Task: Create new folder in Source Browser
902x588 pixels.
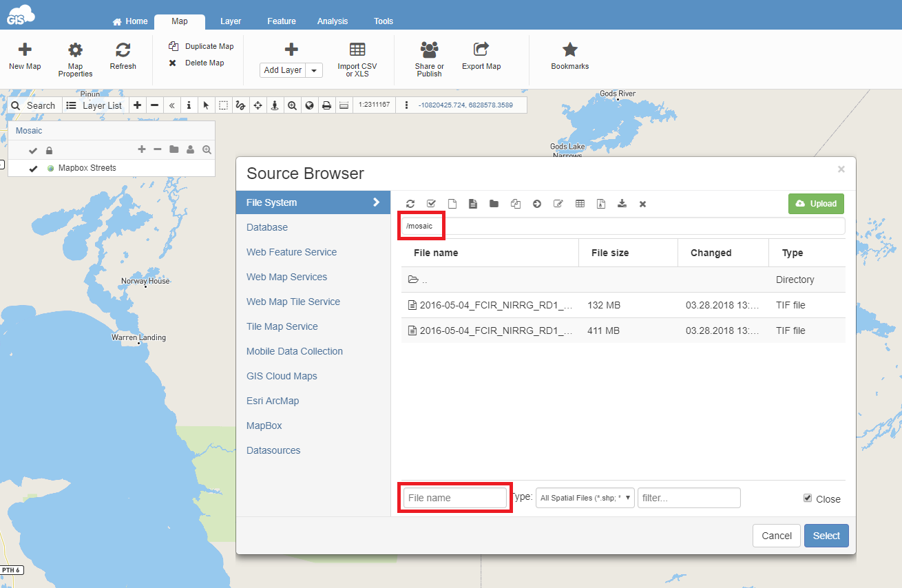Action: [x=494, y=204]
